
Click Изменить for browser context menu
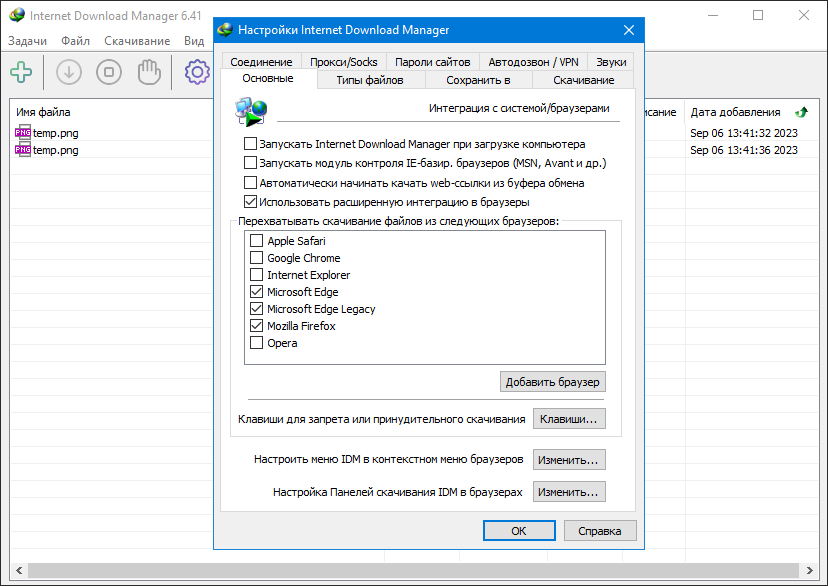click(x=569, y=460)
